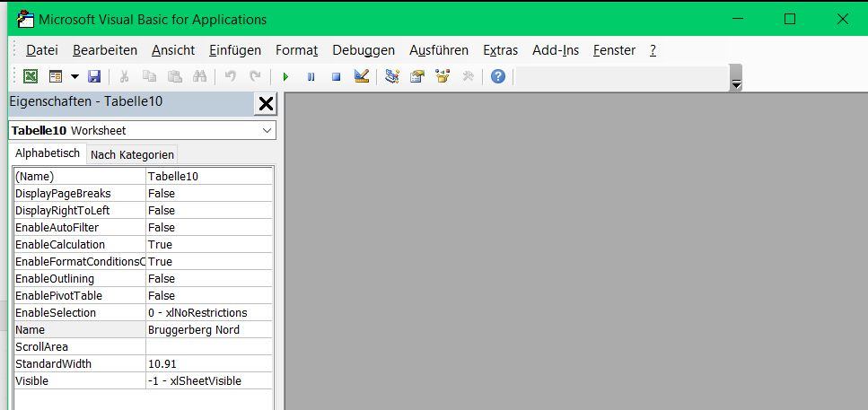Select the EnableOutlining property

tap(80, 279)
